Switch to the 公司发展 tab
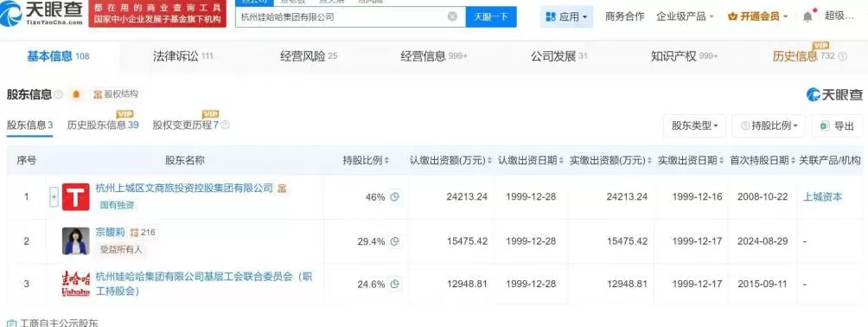Viewport: 868px width, 327px height. click(558, 56)
